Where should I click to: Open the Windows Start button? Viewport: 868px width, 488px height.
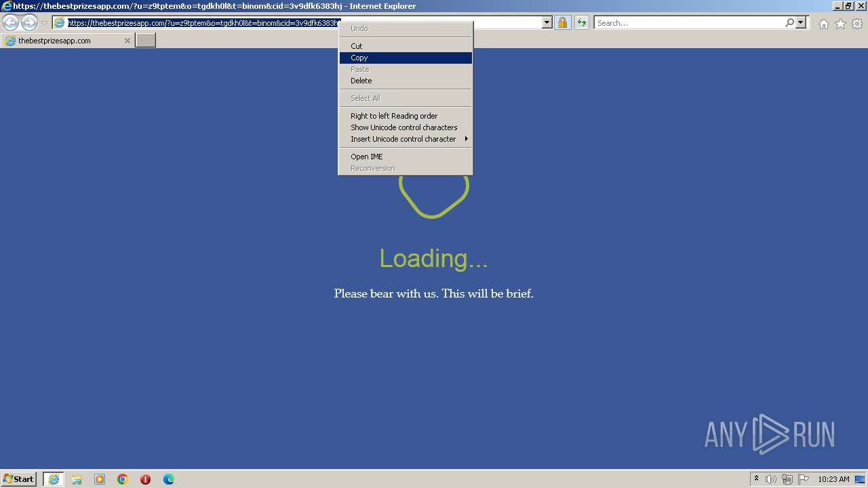click(x=19, y=479)
